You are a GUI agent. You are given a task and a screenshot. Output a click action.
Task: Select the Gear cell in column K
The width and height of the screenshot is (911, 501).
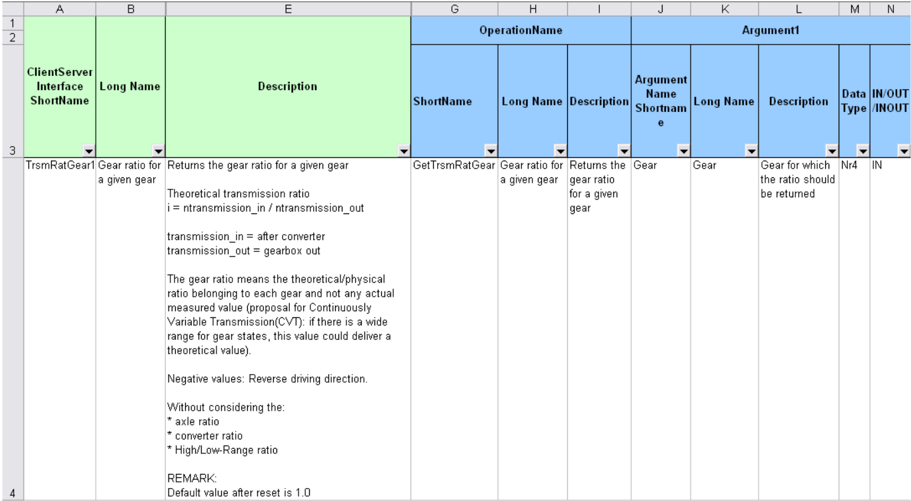click(725, 329)
